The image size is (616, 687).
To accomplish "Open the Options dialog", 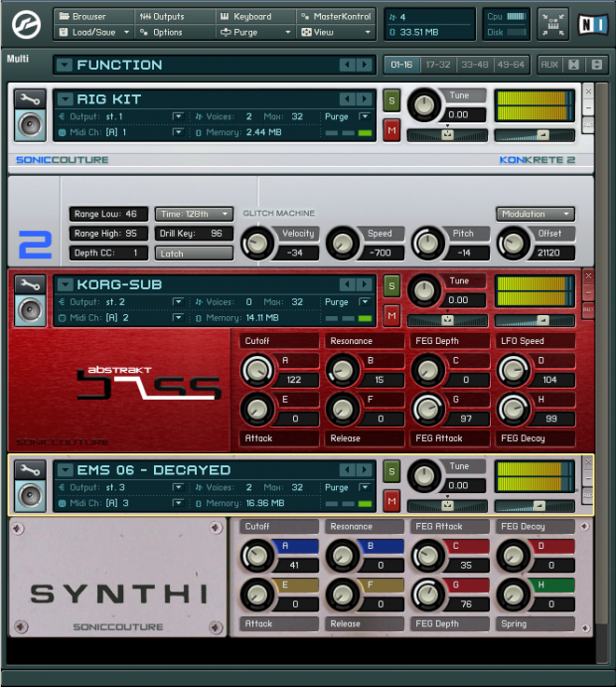I will pyautogui.click(x=175, y=32).
